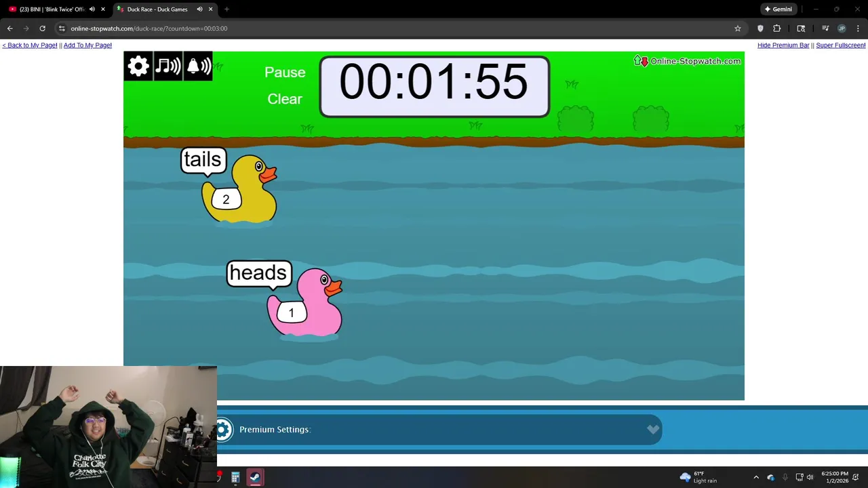Screen dimensions: 868x488
Task: Clear the countdown timer
Action: pyautogui.click(x=285, y=99)
